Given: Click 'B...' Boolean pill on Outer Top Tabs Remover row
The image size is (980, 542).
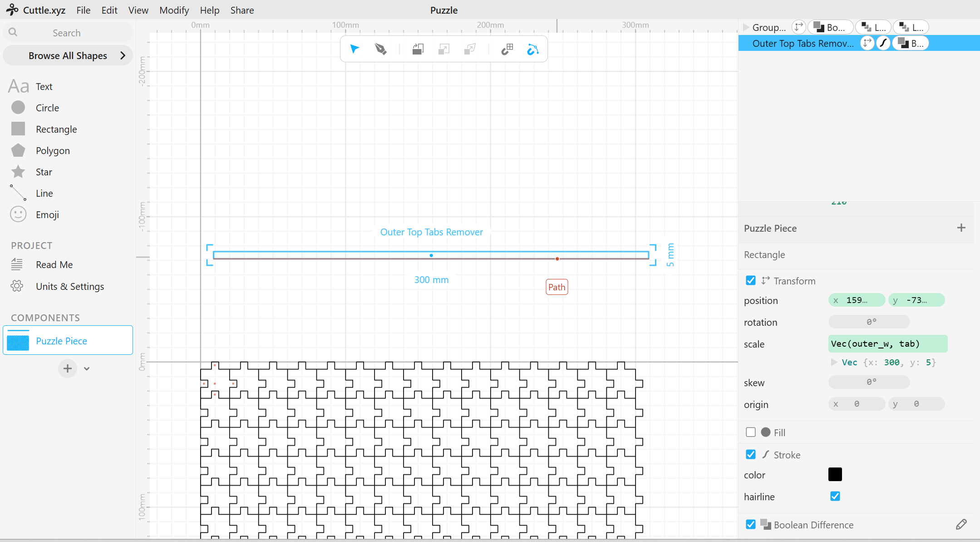Looking at the screenshot, I should pos(911,43).
